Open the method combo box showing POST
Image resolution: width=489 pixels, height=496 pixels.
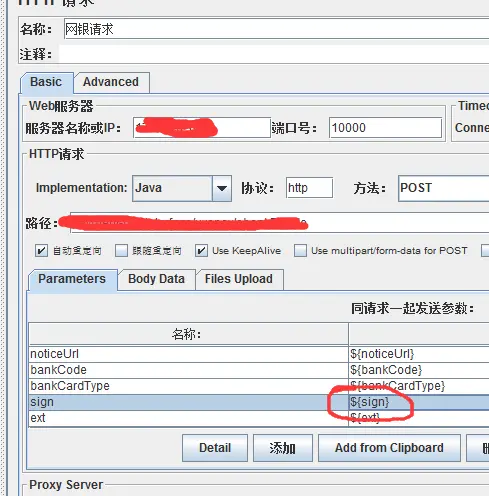(x=443, y=188)
